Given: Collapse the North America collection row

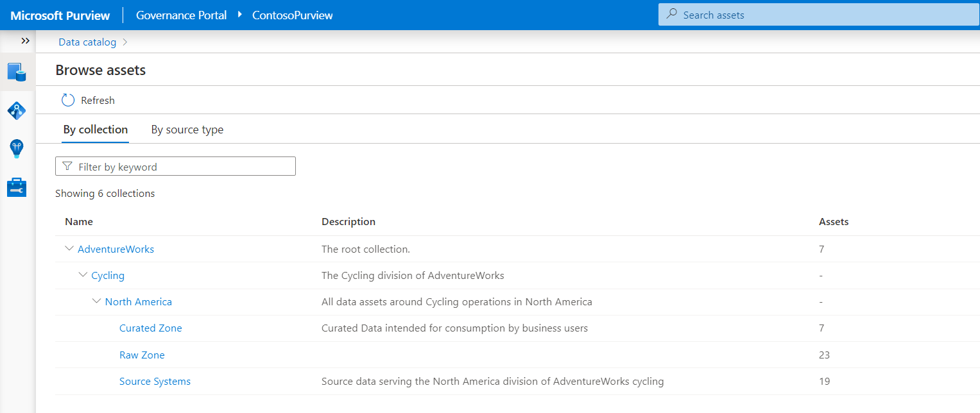Looking at the screenshot, I should pyautogui.click(x=96, y=301).
